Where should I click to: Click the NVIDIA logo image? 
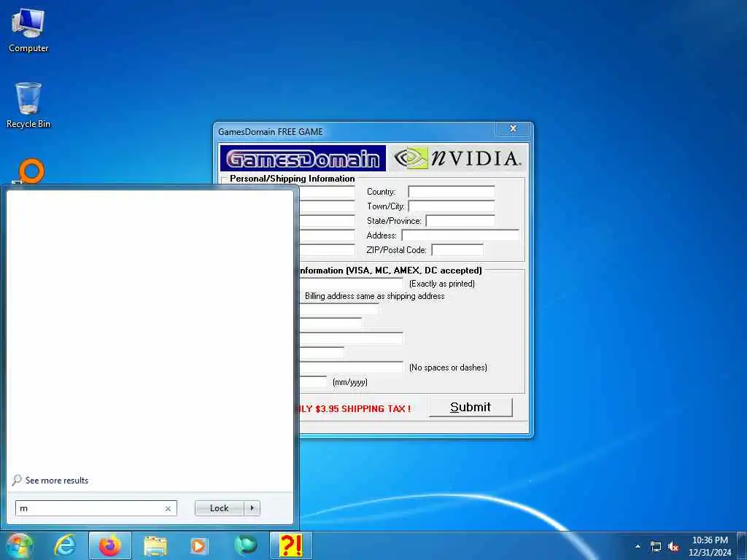(458, 158)
